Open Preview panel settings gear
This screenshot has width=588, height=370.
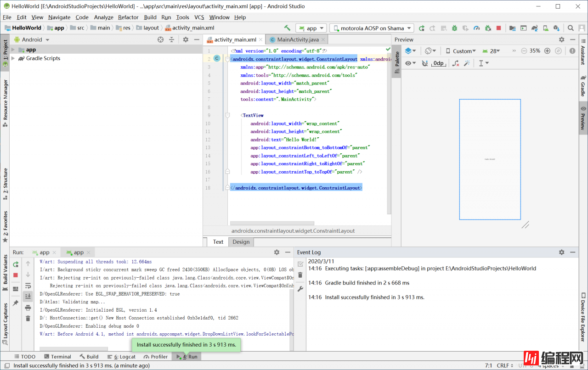[x=561, y=40]
